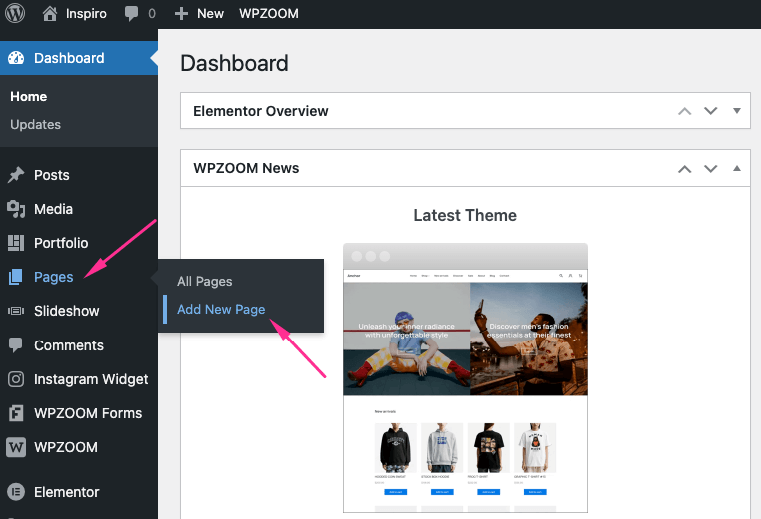Image resolution: width=761 pixels, height=519 pixels.
Task: Click the comments bubble icon in admin bar
Action: pyautogui.click(x=131, y=14)
